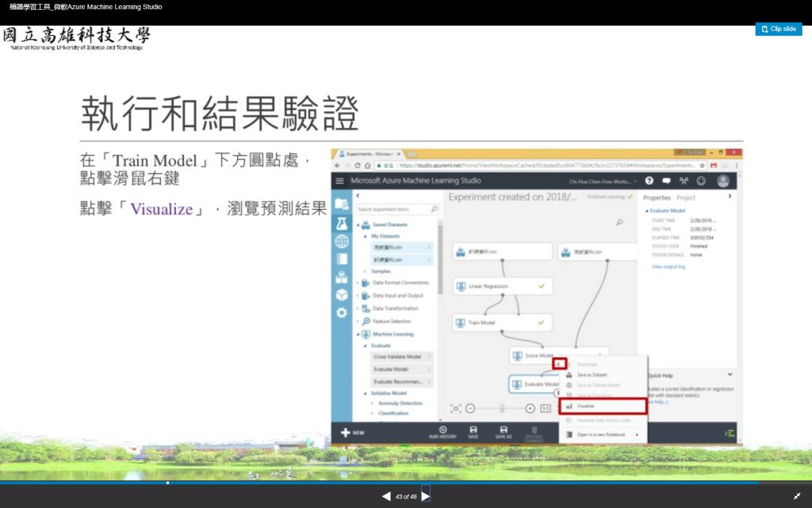Open the workspace selector dropdown
The height and width of the screenshot is (508, 812).
pyautogui.click(x=603, y=182)
